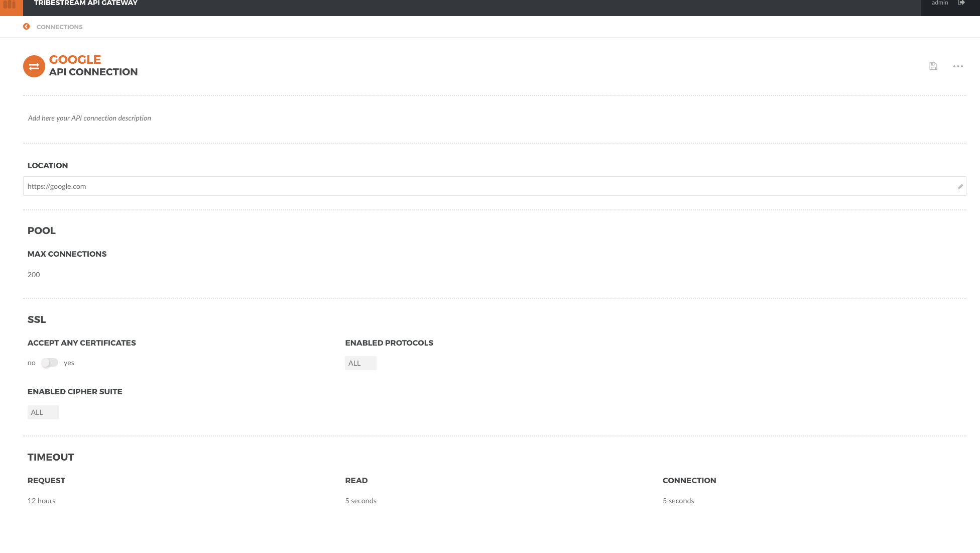
Task: Open the three-dot more options menu
Action: pos(958,66)
